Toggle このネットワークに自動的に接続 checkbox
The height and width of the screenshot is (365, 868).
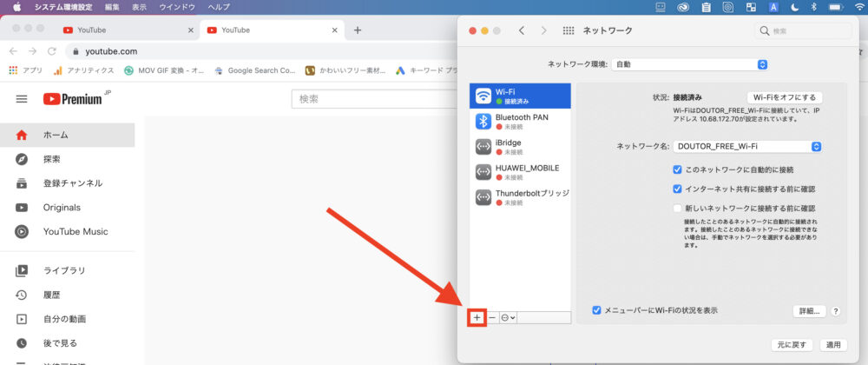(677, 169)
